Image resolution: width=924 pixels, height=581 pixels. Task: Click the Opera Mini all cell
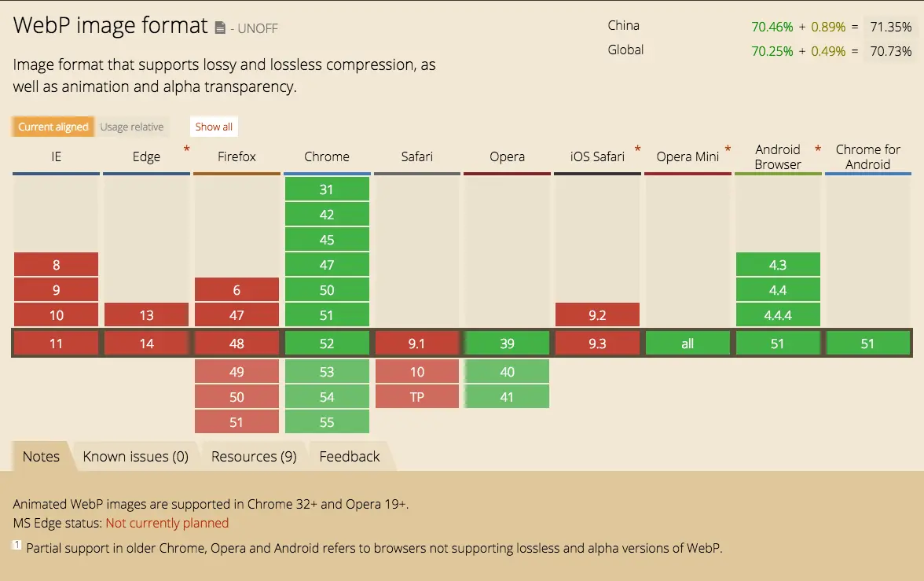(687, 344)
